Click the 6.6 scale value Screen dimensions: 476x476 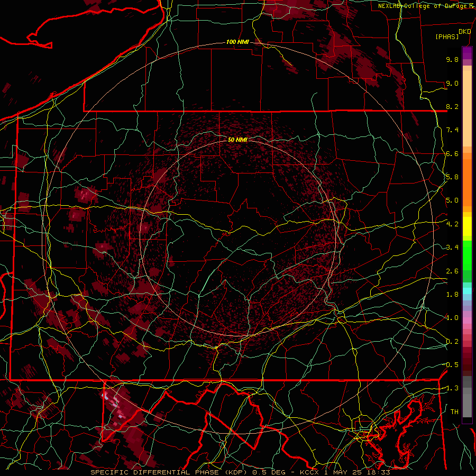[x=452, y=153]
